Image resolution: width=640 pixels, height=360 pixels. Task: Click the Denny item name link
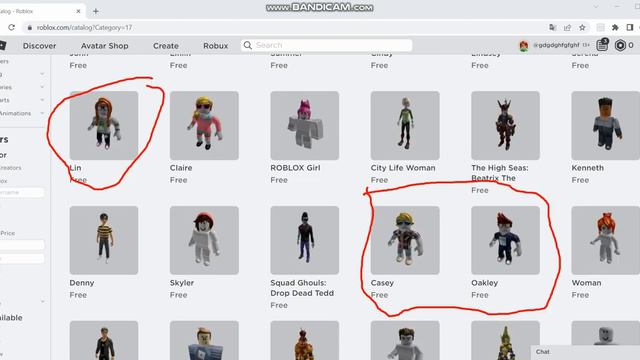[82, 283]
